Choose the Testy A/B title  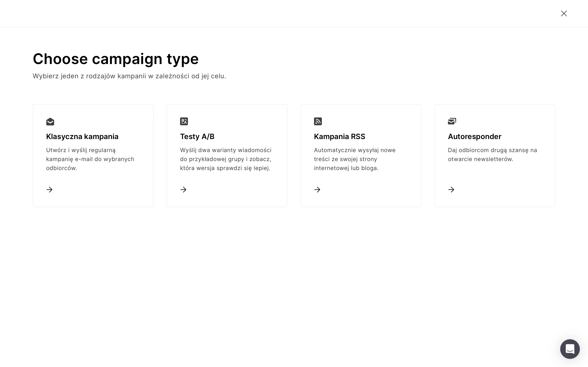197,136
